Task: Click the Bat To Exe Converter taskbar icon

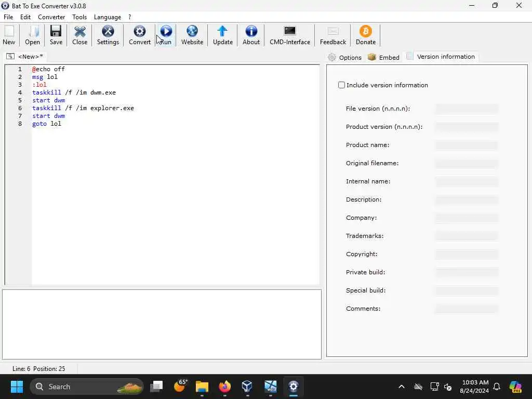Action: [x=293, y=387]
